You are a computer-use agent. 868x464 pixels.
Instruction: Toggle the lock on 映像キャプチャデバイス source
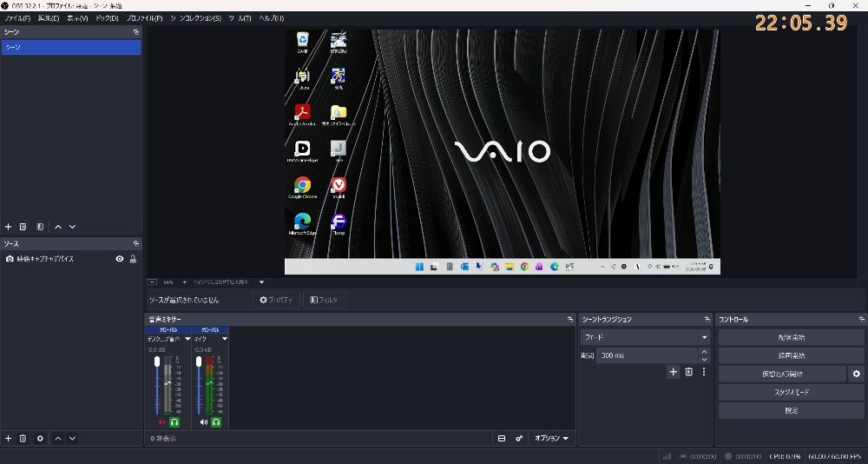tap(133, 259)
